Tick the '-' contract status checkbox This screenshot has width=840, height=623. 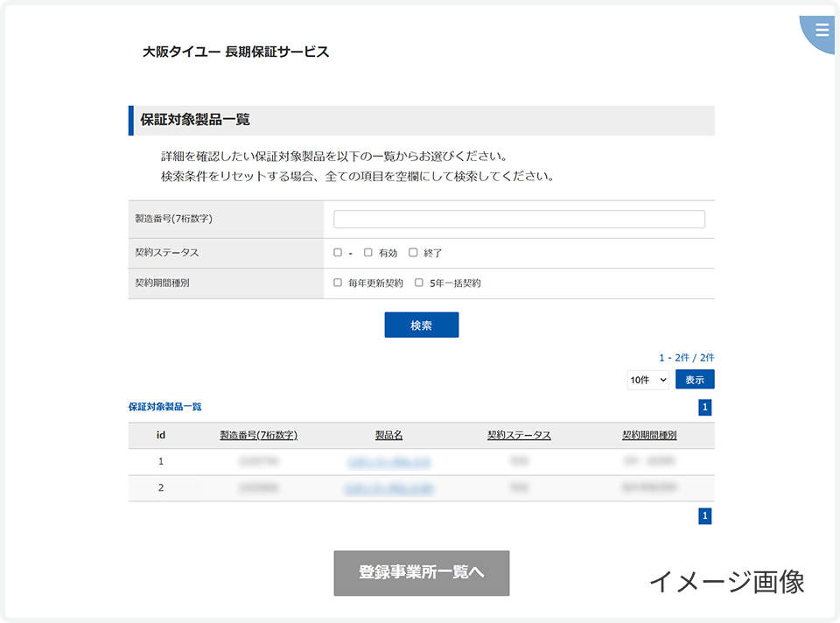338,253
